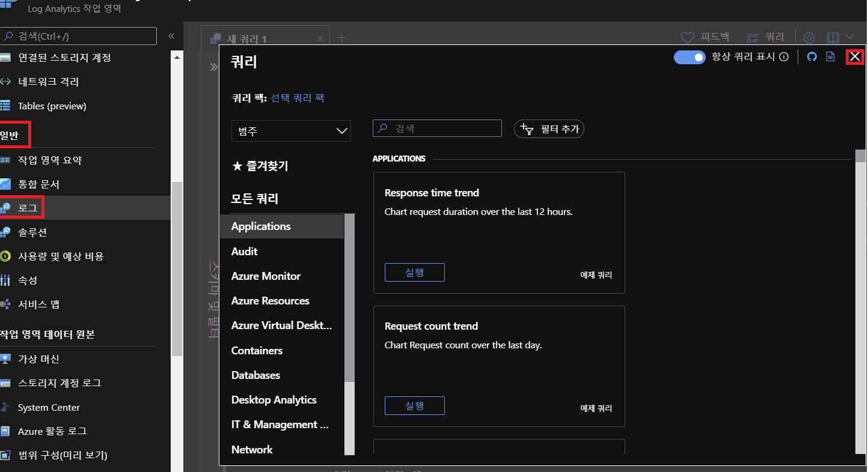Click 모든 쿼리 heading
The image size is (868, 472).
click(x=255, y=199)
